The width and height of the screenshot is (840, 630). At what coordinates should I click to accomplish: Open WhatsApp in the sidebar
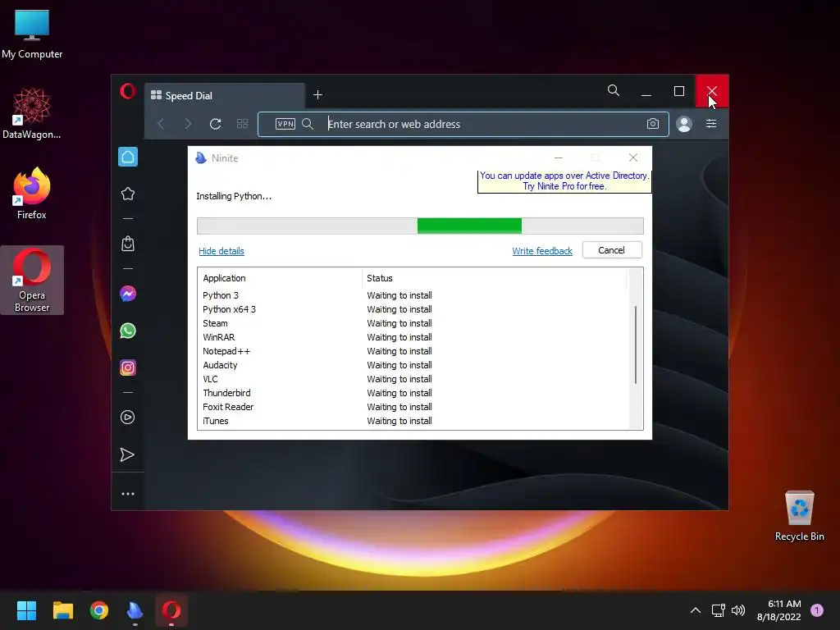[x=128, y=331]
